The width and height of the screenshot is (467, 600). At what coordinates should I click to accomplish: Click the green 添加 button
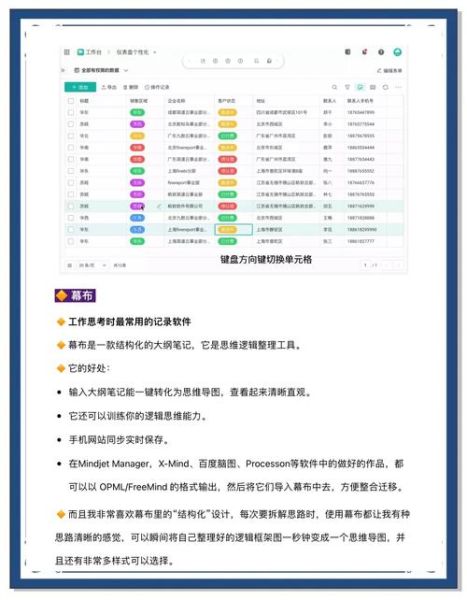tap(80, 87)
